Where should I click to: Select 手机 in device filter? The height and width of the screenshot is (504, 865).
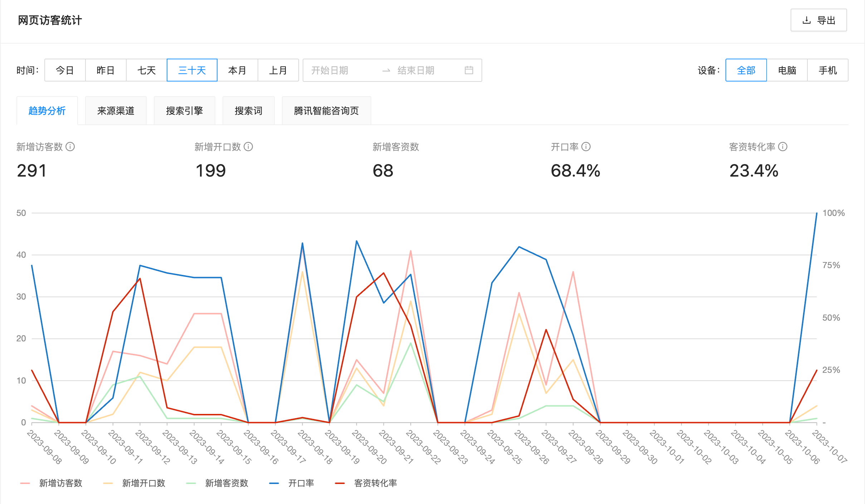(827, 70)
